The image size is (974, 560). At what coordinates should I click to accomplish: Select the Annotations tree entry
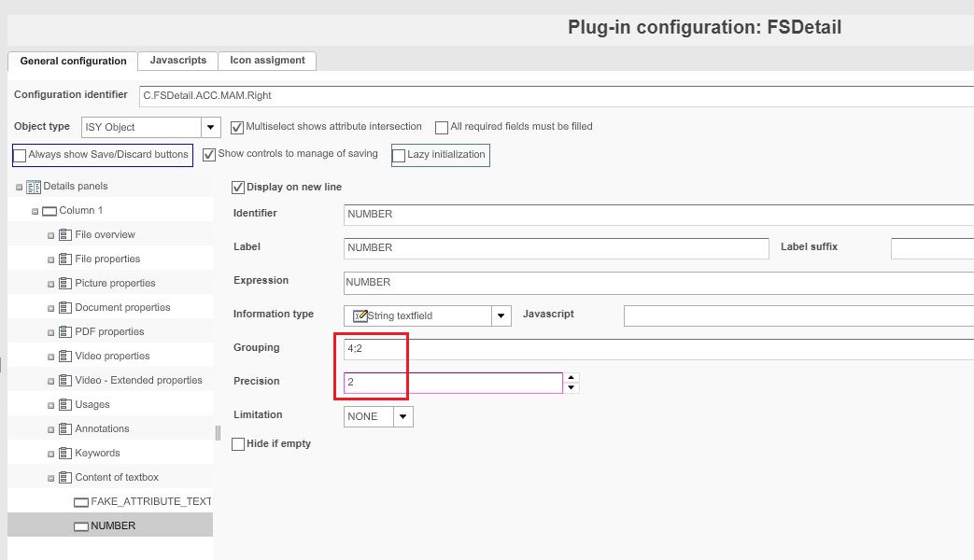[102, 429]
